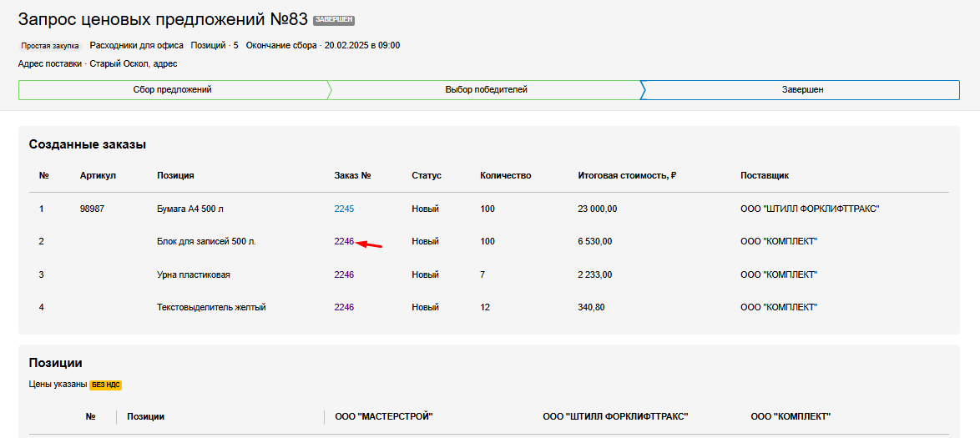Open order 2245 link for Бумага A4

pos(344,209)
